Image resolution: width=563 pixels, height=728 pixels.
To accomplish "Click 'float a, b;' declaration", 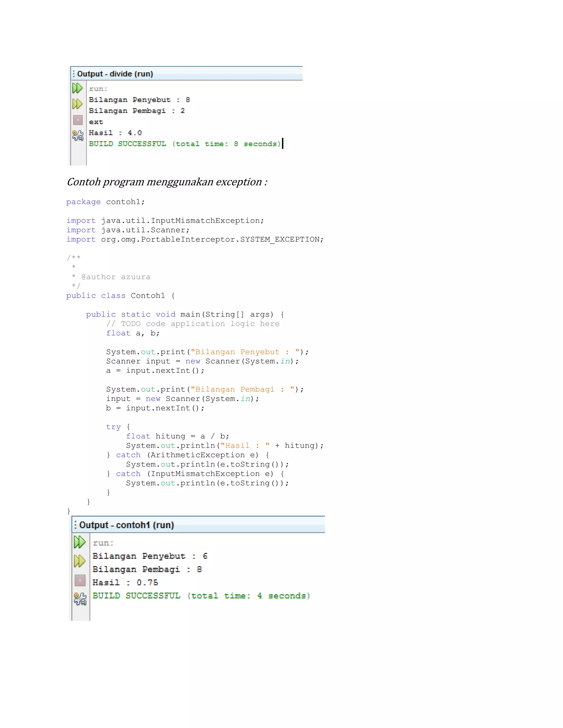I will click(x=133, y=333).
